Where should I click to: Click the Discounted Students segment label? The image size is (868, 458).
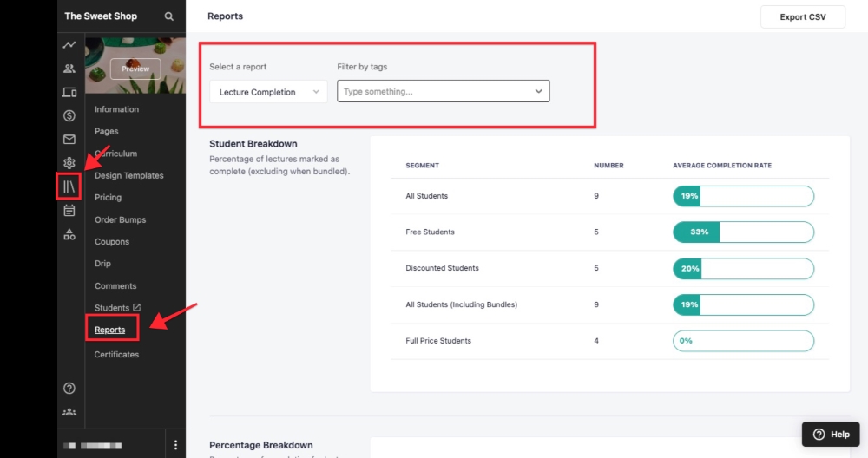(x=443, y=268)
